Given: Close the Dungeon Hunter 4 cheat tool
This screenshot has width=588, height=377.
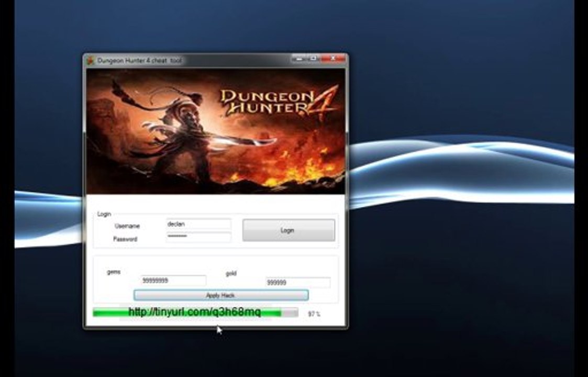Looking at the screenshot, I should [332, 59].
